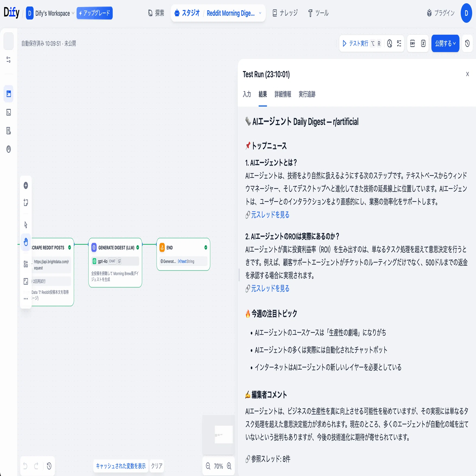This screenshot has height=476, width=476.
Task: Click the redo arrow icon
Action: tap(36, 466)
